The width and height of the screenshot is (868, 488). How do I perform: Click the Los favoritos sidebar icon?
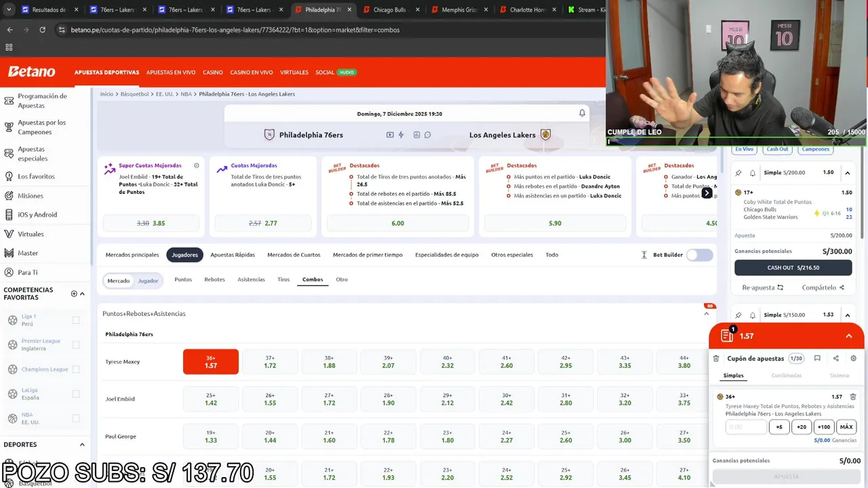[x=9, y=176]
